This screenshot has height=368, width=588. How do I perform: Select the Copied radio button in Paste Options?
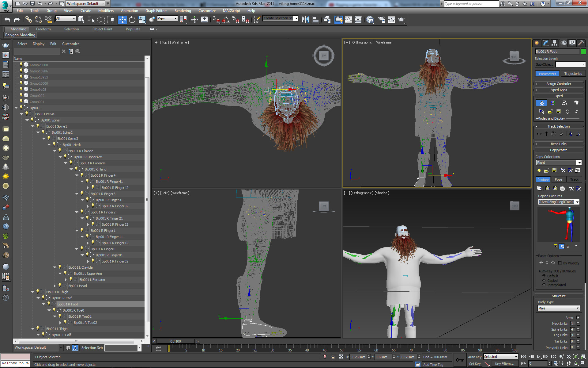click(x=544, y=280)
